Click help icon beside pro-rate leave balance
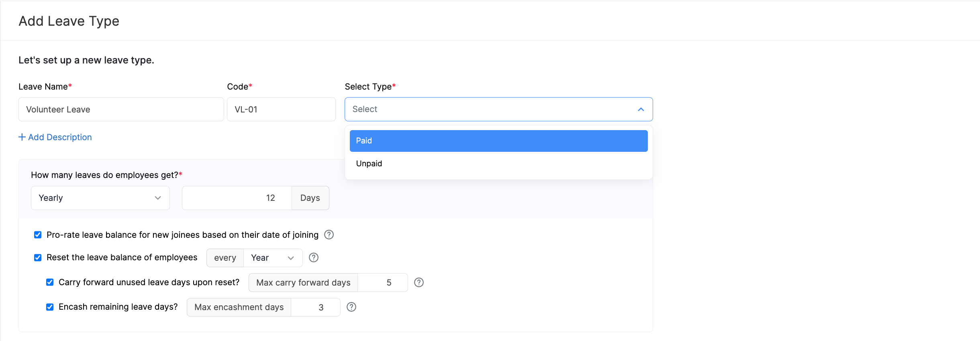980x341 pixels. tap(329, 235)
